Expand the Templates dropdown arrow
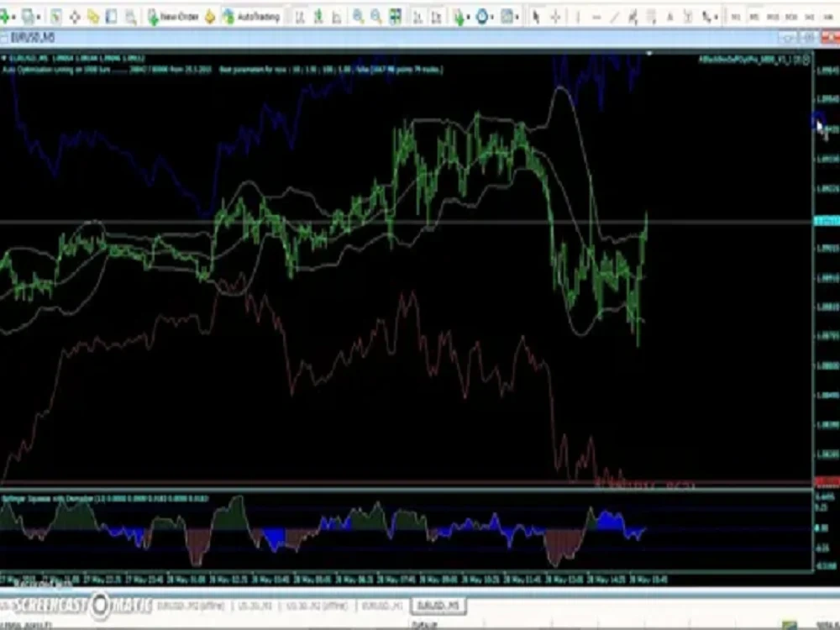This screenshot has width=840, height=630. coord(517,17)
